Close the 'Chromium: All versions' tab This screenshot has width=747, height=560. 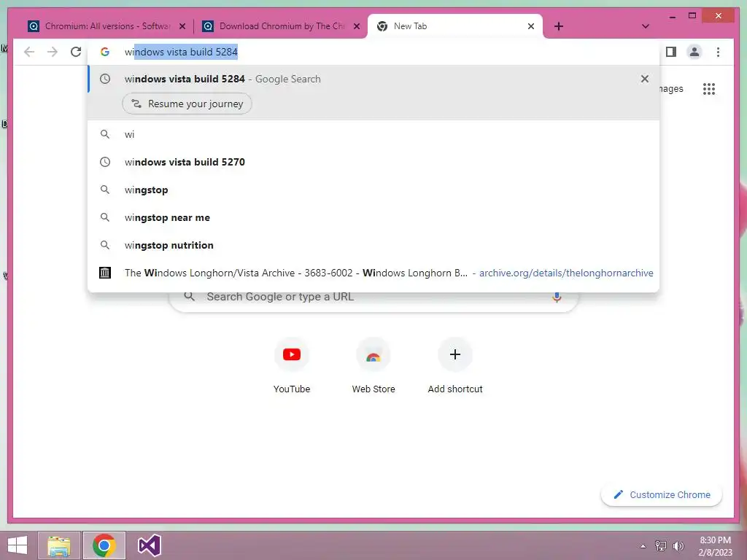(x=182, y=26)
